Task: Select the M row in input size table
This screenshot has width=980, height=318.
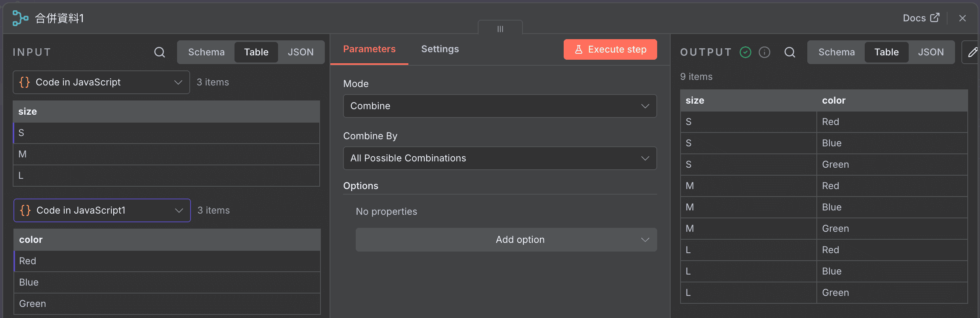Action: pyautogui.click(x=166, y=154)
